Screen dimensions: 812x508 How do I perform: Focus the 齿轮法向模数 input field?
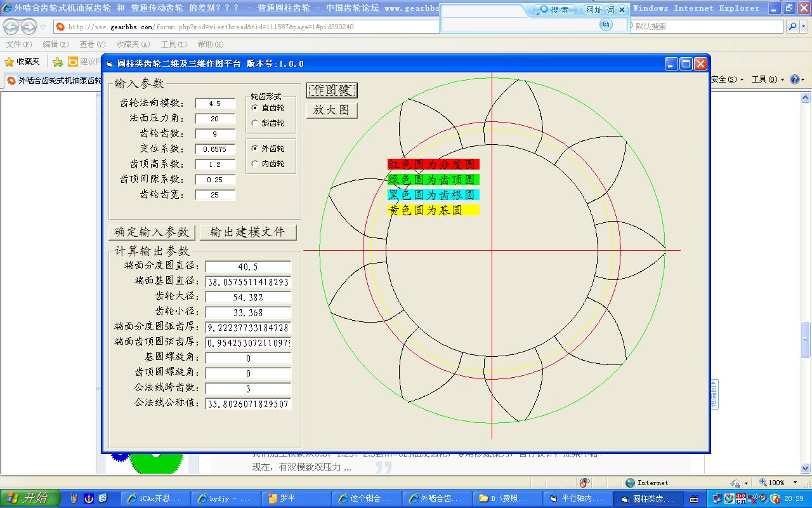214,104
